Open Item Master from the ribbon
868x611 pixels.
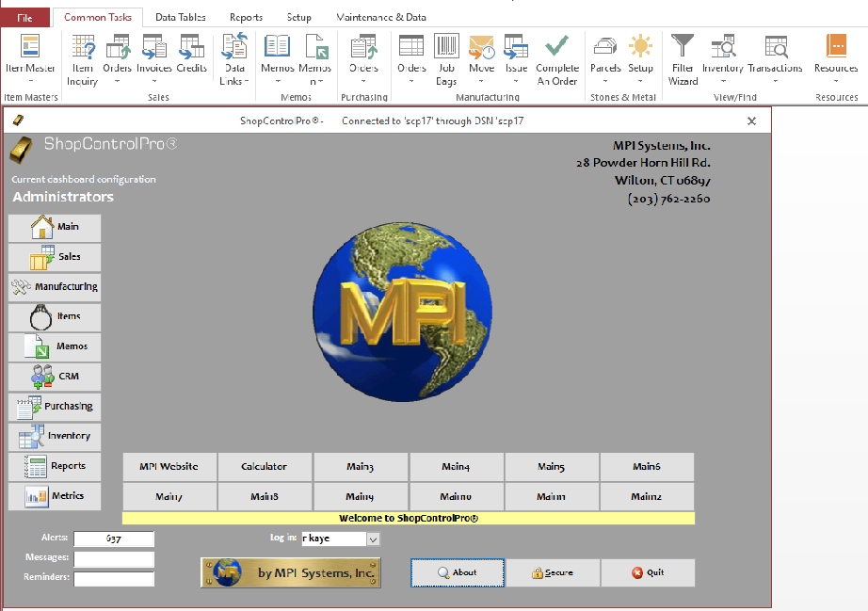point(30,57)
